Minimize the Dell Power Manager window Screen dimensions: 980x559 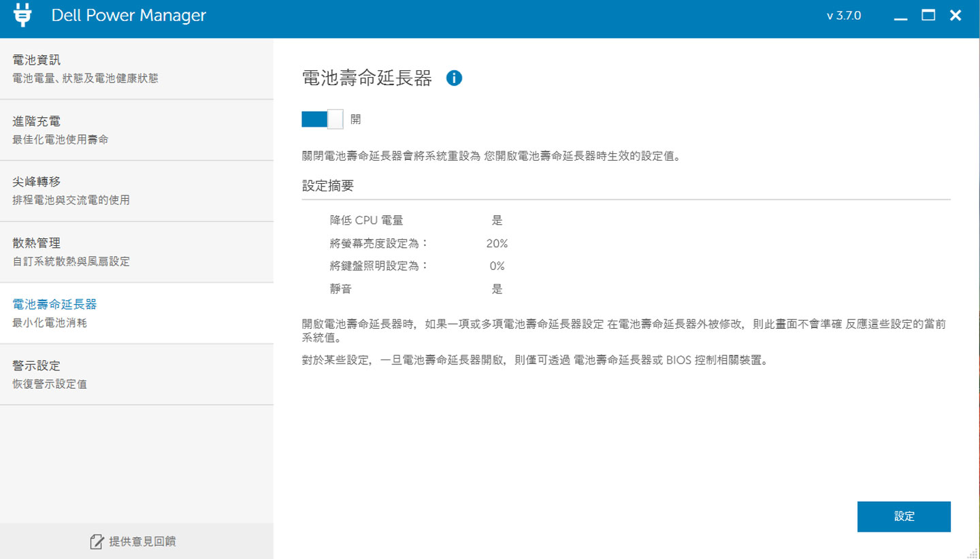tap(900, 16)
